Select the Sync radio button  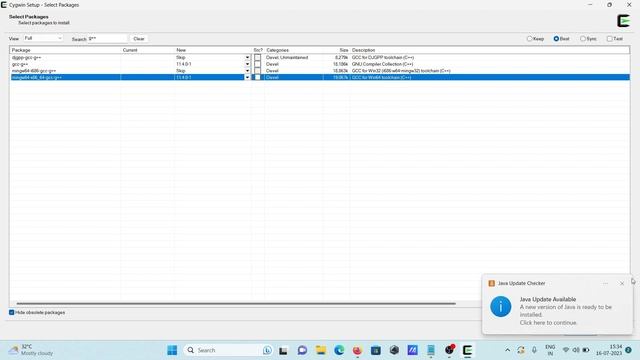tap(583, 39)
